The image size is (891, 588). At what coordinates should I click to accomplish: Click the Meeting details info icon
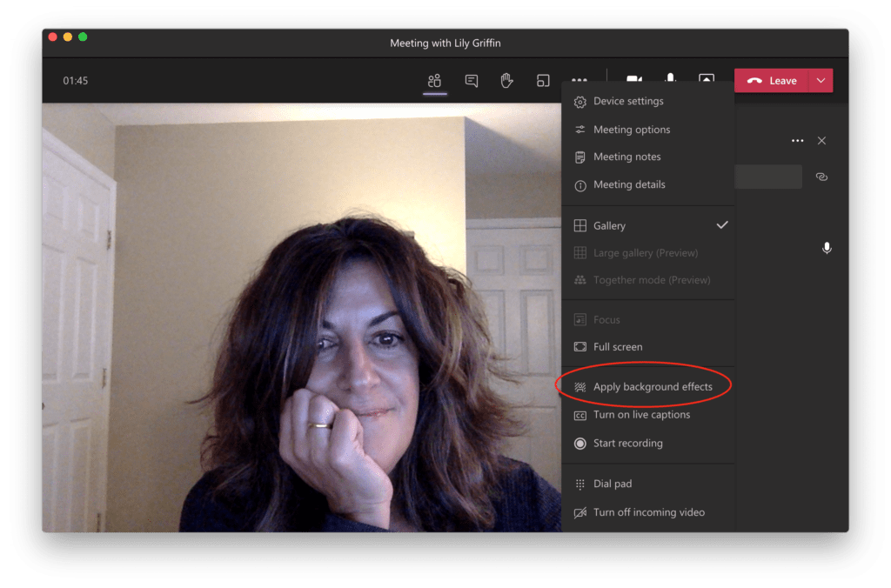tap(580, 186)
